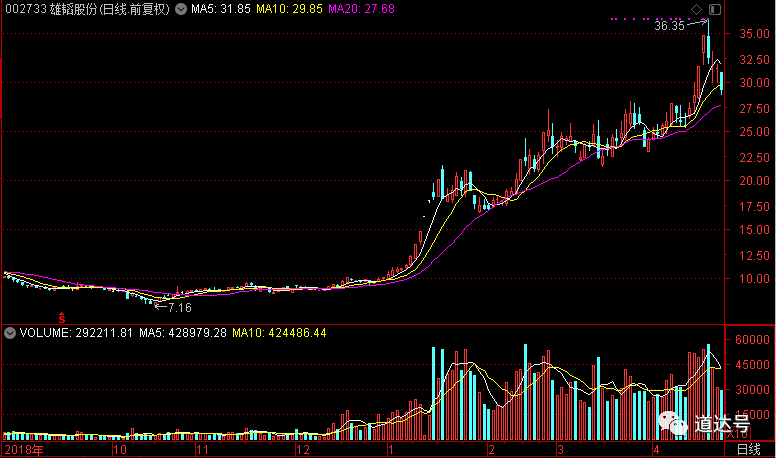
Task: Select the MA10: 29.85 indicator label
Action: (x=289, y=9)
